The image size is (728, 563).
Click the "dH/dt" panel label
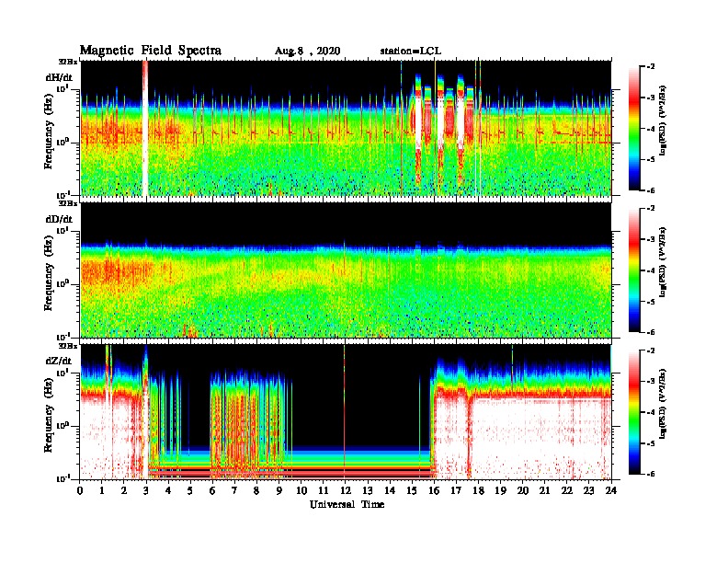click(59, 77)
